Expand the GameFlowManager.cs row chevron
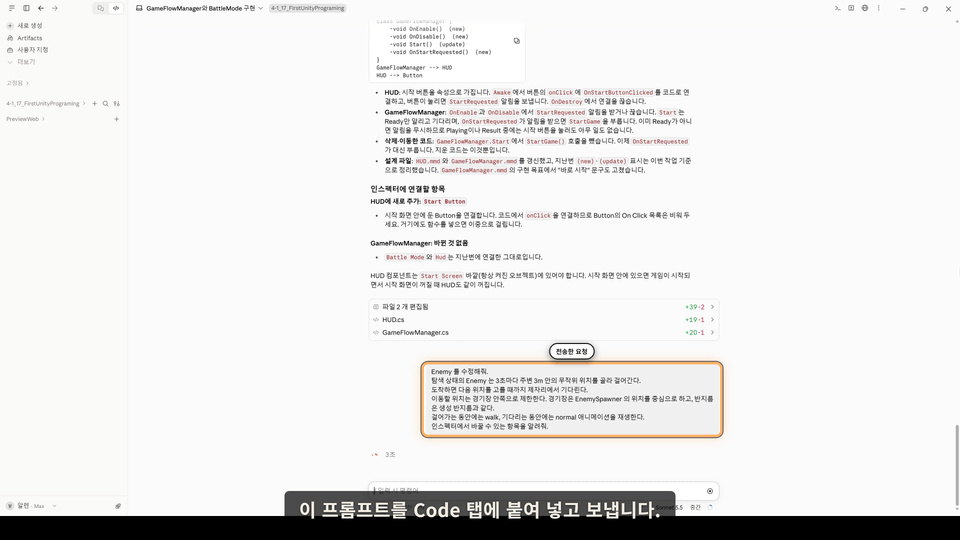This screenshot has width=960, height=540. (712, 332)
